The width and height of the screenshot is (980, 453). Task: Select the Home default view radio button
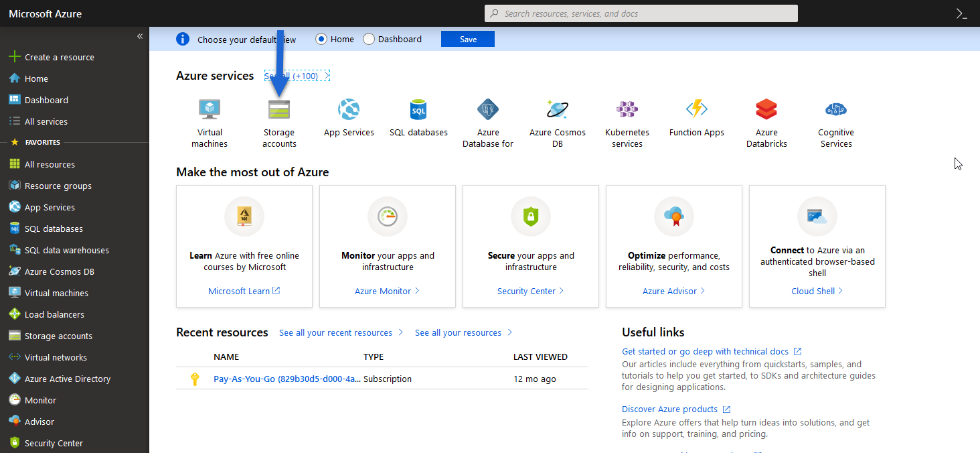point(321,39)
